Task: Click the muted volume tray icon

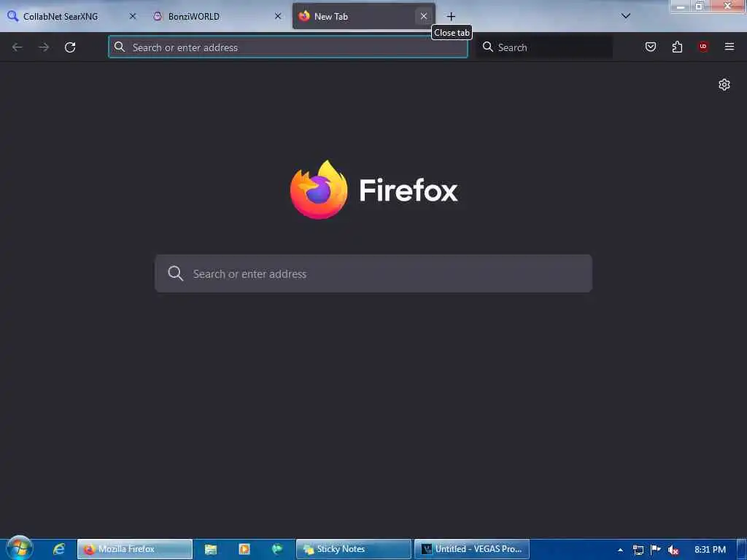Action: pos(673,550)
